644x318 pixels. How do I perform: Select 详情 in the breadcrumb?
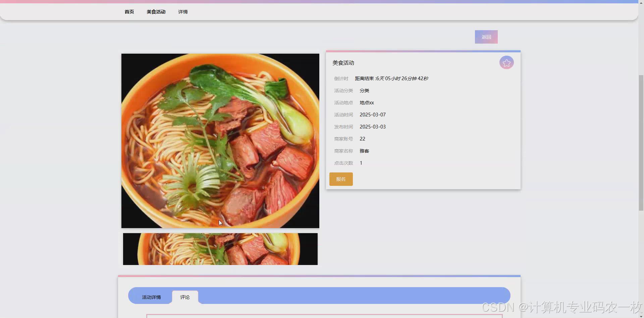point(183,12)
